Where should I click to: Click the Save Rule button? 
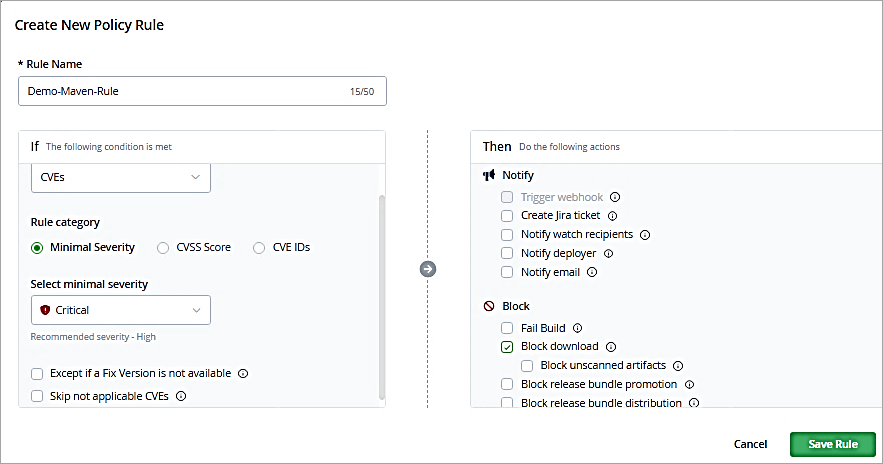click(x=833, y=444)
